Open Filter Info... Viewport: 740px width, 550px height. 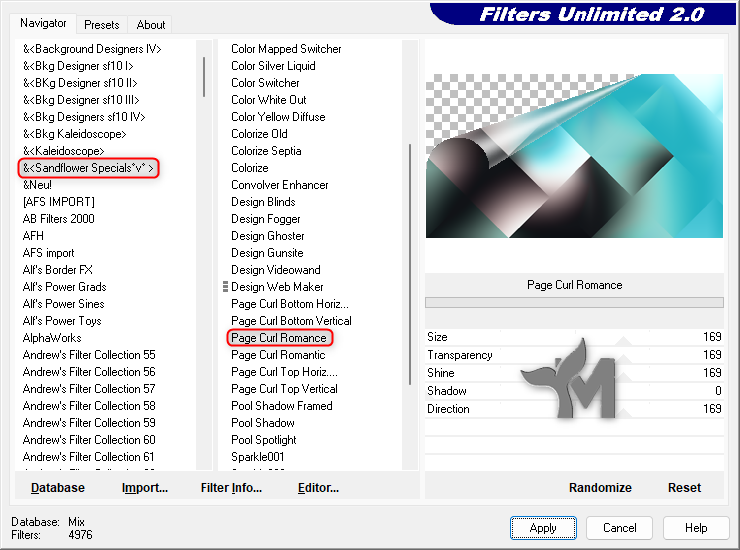(231, 487)
